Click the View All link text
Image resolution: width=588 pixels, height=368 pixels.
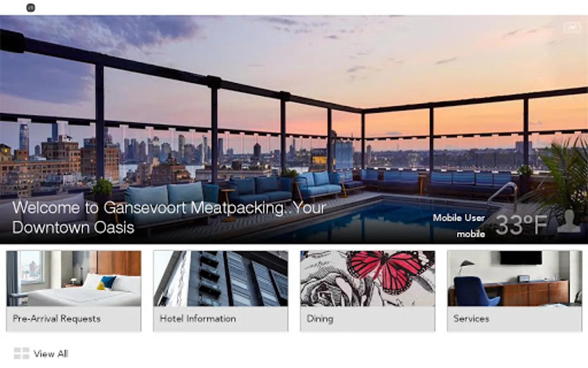51,354
